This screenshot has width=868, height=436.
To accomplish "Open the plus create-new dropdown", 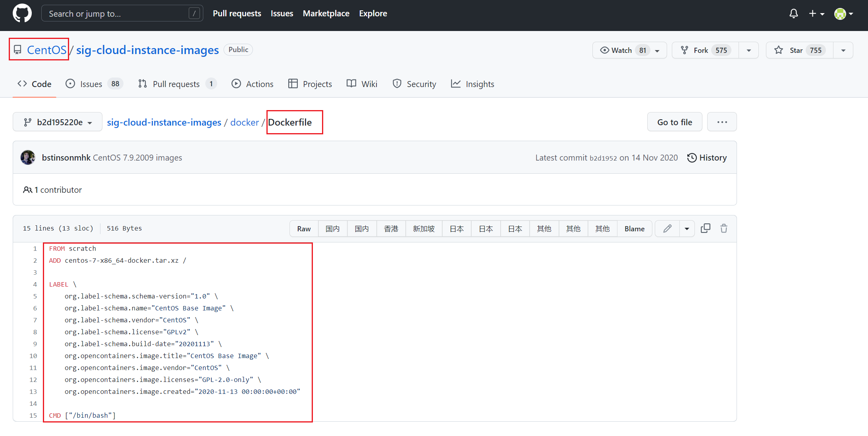I will [816, 14].
